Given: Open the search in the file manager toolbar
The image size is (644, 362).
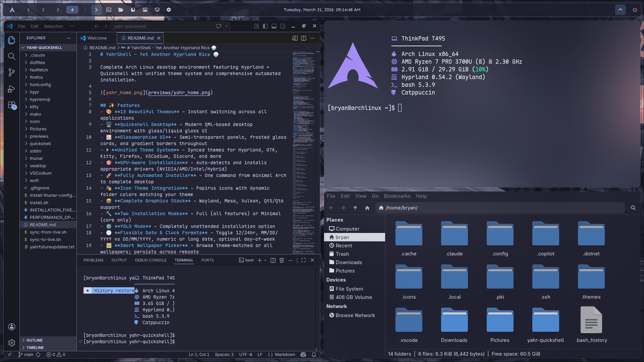Looking at the screenshot, I should 633,208.
